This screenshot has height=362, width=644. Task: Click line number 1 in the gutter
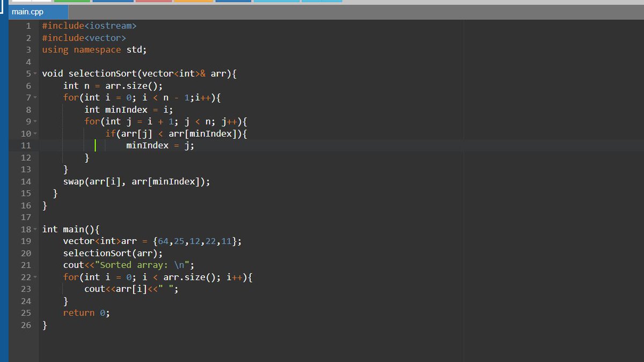(28, 26)
